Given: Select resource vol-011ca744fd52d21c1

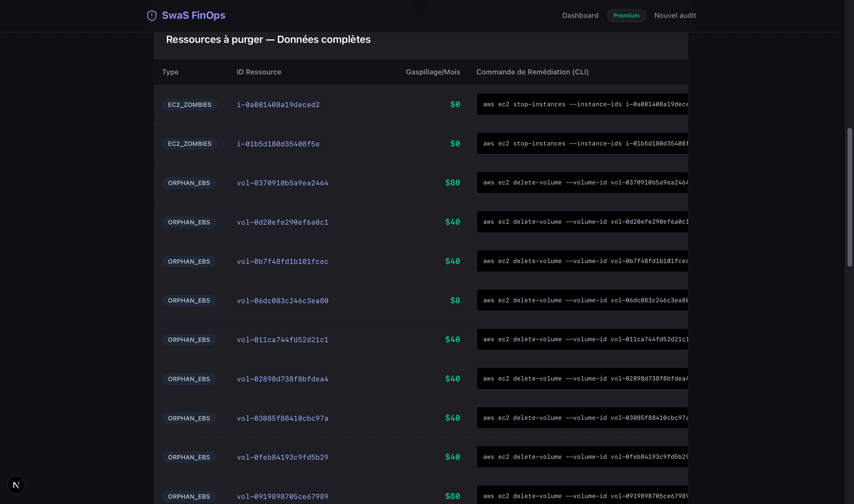Looking at the screenshot, I should [x=282, y=339].
